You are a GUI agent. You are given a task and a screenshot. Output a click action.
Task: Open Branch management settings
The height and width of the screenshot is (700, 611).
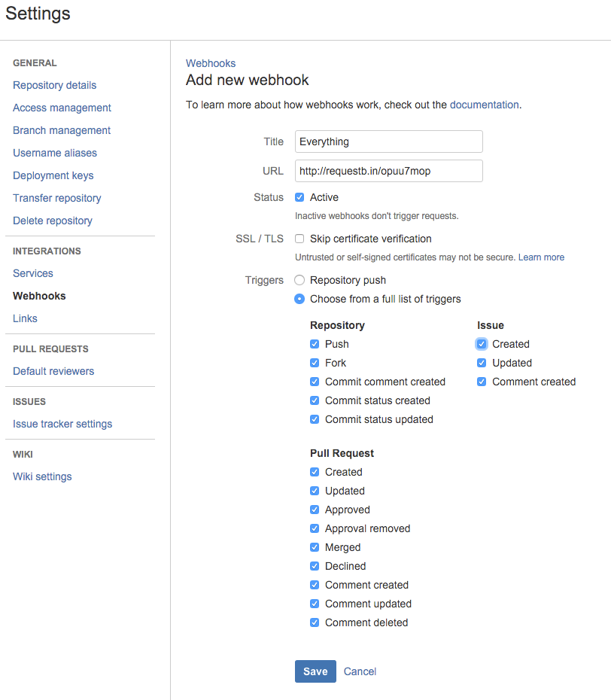[62, 130]
